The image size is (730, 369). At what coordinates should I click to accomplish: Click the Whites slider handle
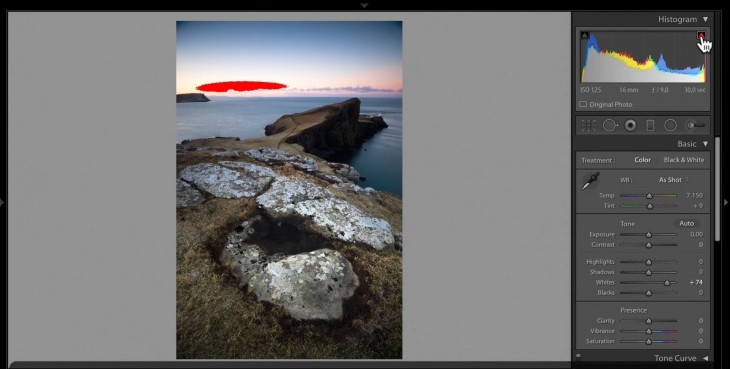click(x=667, y=282)
